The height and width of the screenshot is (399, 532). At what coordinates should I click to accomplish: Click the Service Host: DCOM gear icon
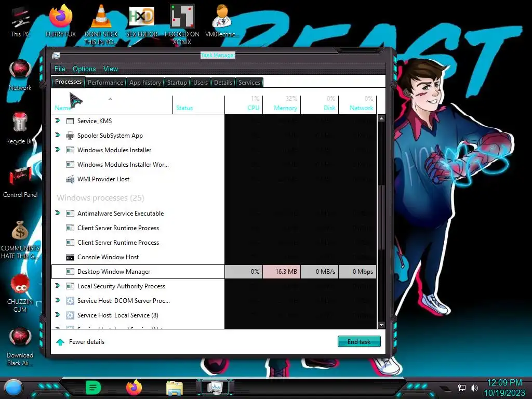[70, 301]
